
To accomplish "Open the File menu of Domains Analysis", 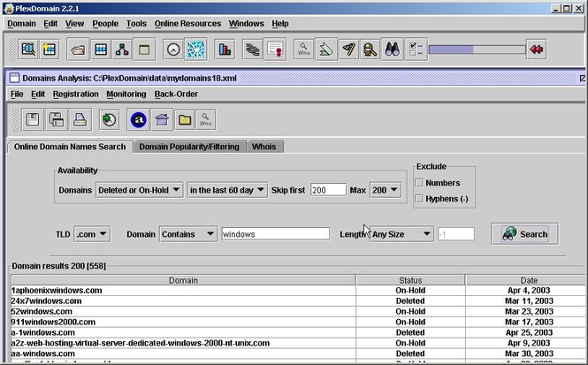I will point(17,94).
